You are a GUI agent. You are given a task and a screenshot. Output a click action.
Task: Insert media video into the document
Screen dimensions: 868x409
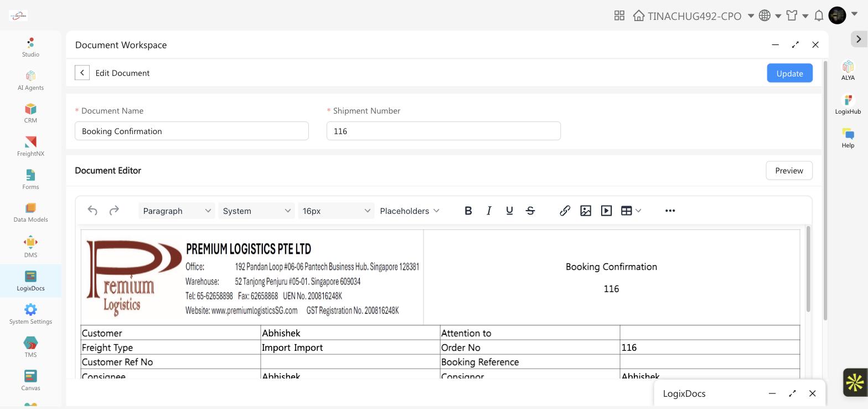point(606,211)
